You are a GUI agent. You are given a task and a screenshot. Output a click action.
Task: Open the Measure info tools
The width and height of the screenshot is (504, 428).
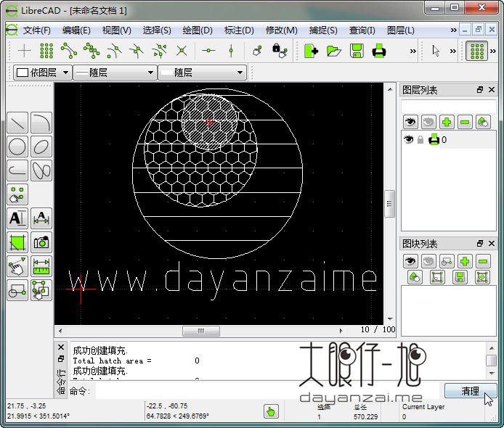tap(41, 266)
